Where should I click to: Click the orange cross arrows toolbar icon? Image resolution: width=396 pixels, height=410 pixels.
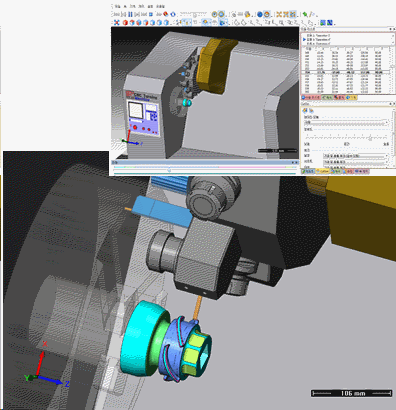(x=279, y=14)
